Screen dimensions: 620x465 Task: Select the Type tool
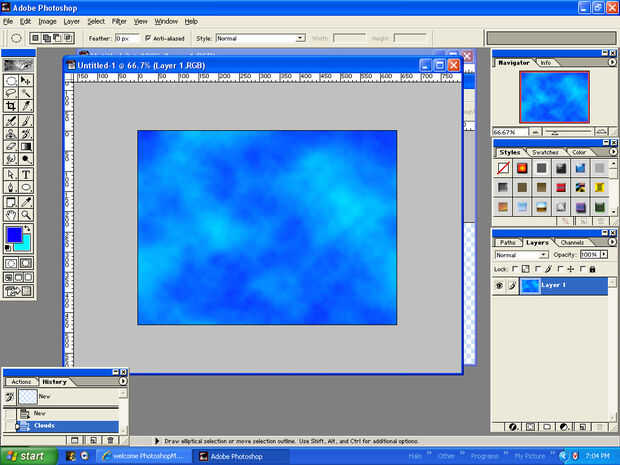pos(26,174)
